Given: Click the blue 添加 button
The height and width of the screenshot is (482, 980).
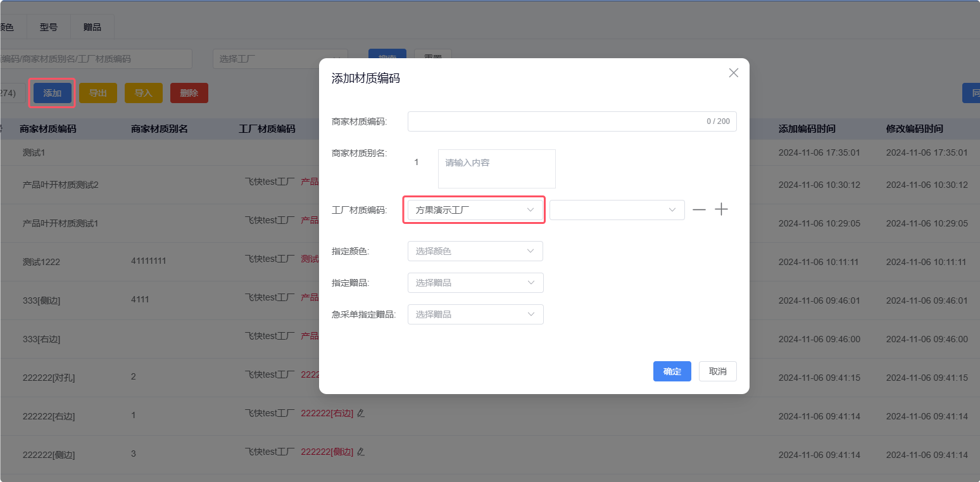Looking at the screenshot, I should (x=53, y=93).
